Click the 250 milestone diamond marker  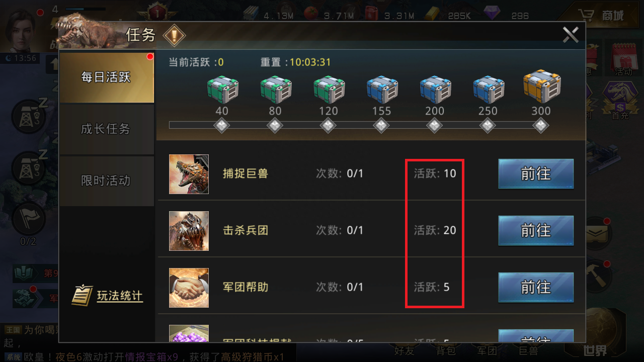tap(488, 125)
